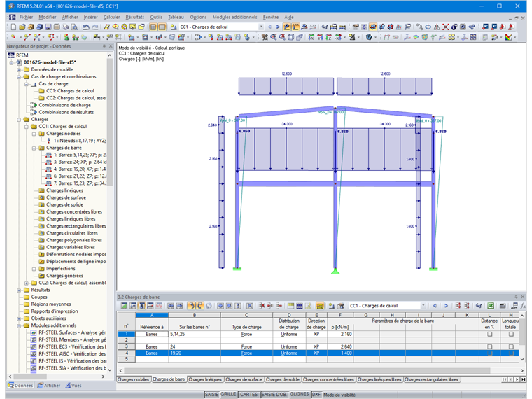Click the X-axis view icon

click(311, 37)
